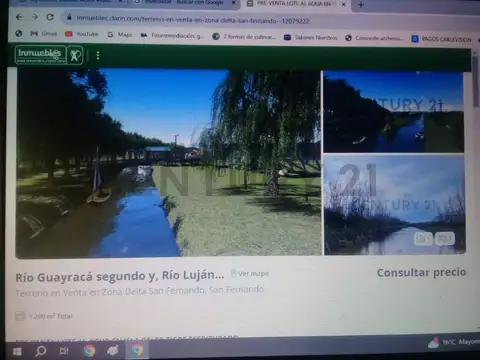Click the video count badge
Viewport: 480px width, 360px height.
pyautogui.click(x=445, y=239)
